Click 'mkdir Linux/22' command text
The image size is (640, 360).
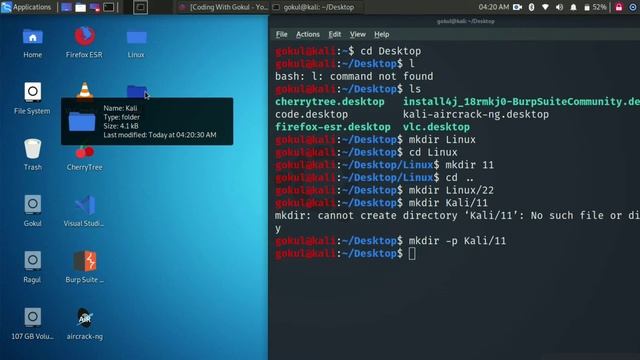pos(451,190)
